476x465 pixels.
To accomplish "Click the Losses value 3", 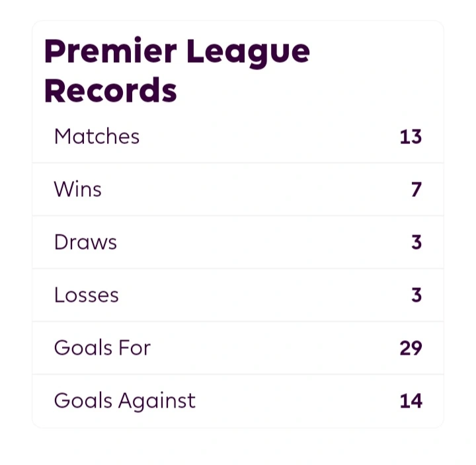I will 416,295.
